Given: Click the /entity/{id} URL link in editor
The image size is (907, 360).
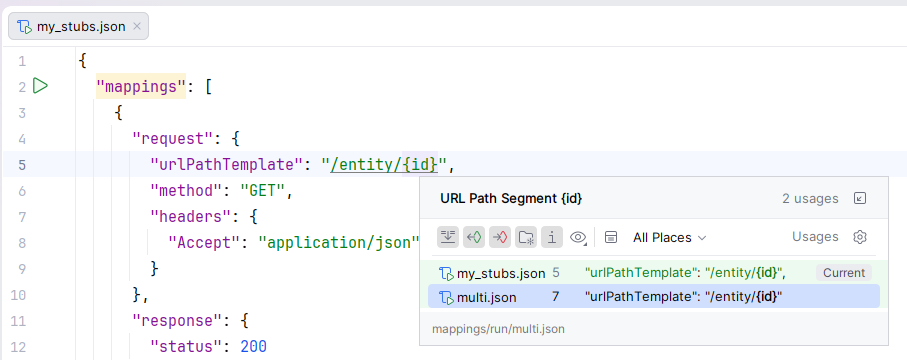Looking at the screenshot, I should point(384,165).
